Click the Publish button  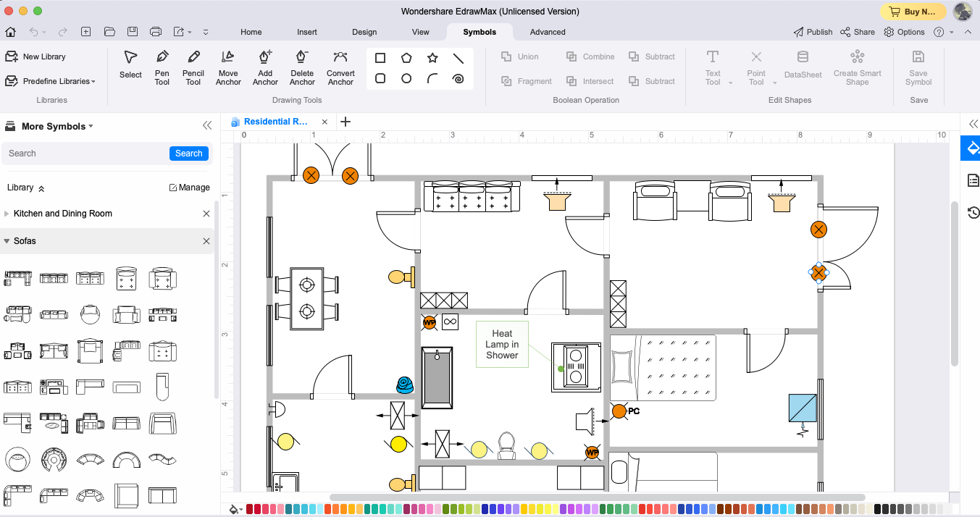813,32
